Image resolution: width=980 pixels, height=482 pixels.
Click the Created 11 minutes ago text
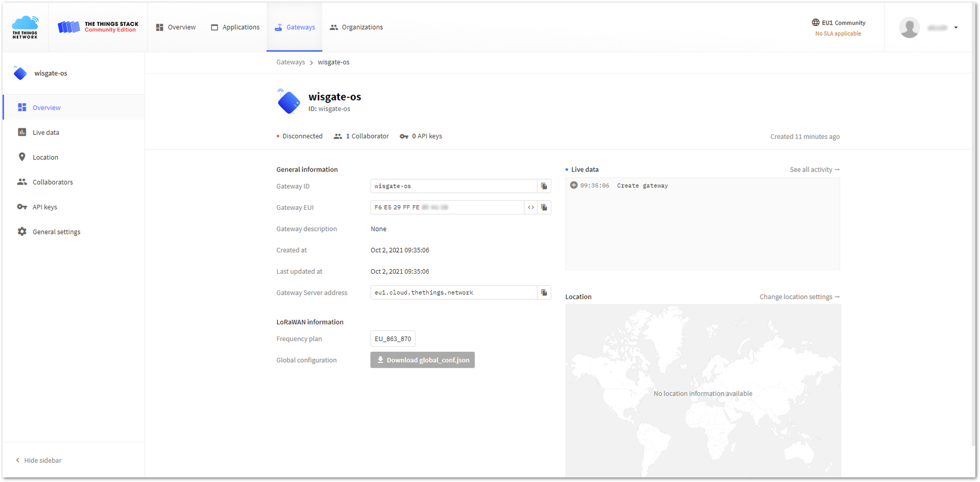[805, 137]
